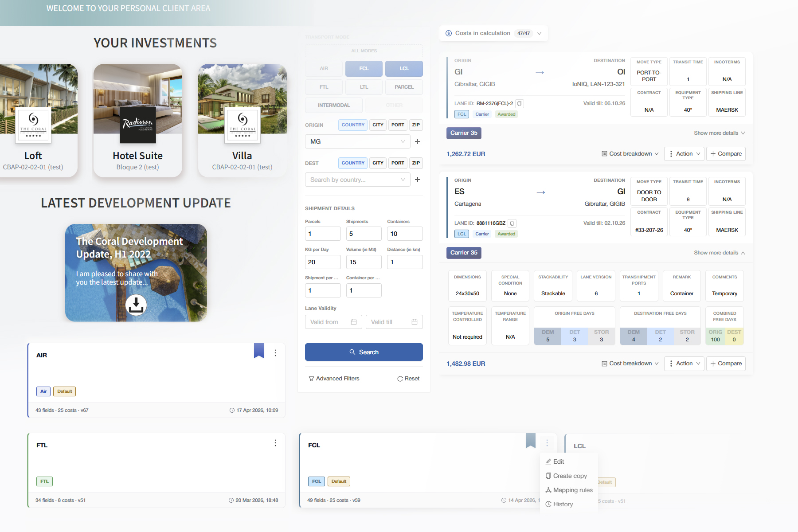
Task: Bookmark the AIR rate card
Action: click(259, 351)
